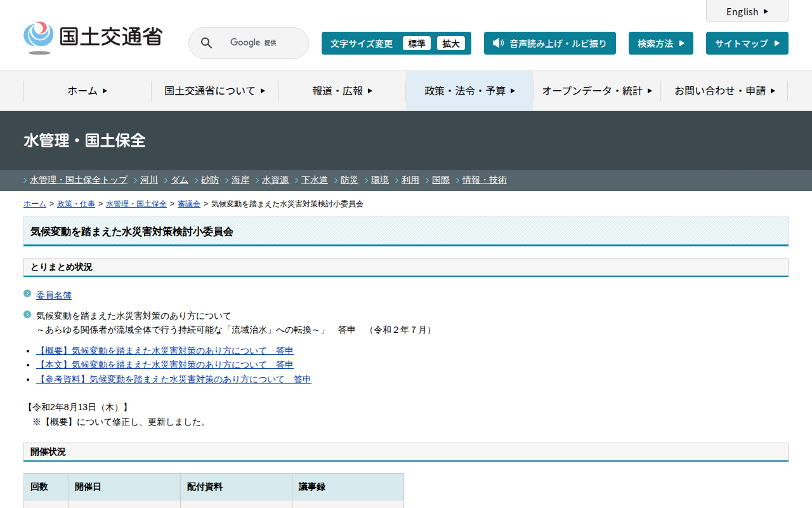Click the search magnifier icon
The height and width of the screenshot is (508, 812).
coord(206,43)
